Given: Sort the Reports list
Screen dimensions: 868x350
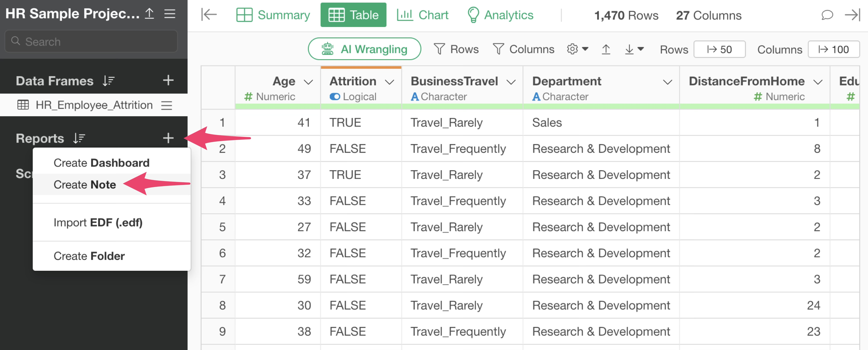Looking at the screenshot, I should 79,138.
